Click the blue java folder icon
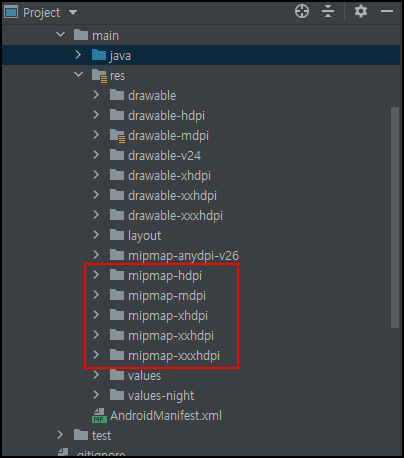 tap(99, 55)
